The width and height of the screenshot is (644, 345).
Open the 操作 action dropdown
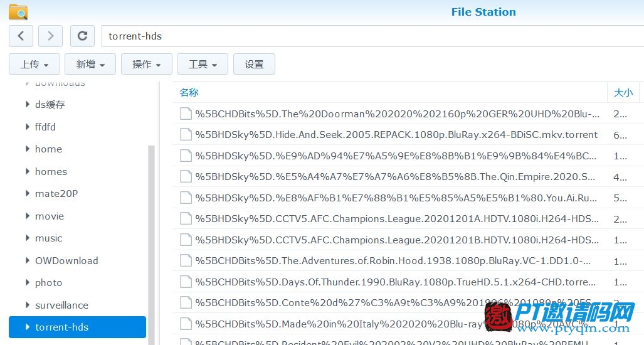click(147, 64)
